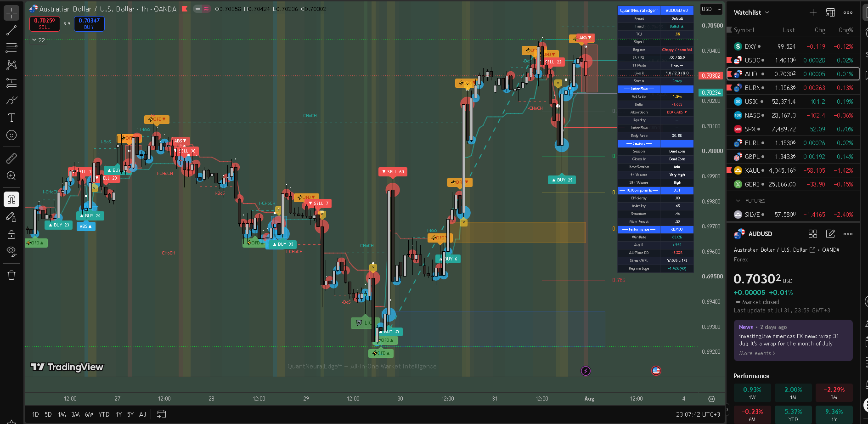This screenshot has height=424, width=868.
Task: Open the go to date calendar
Action: (x=161, y=414)
